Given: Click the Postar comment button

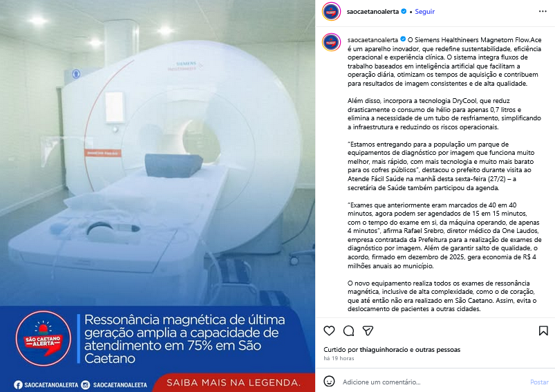Looking at the screenshot, I should pos(539,382).
